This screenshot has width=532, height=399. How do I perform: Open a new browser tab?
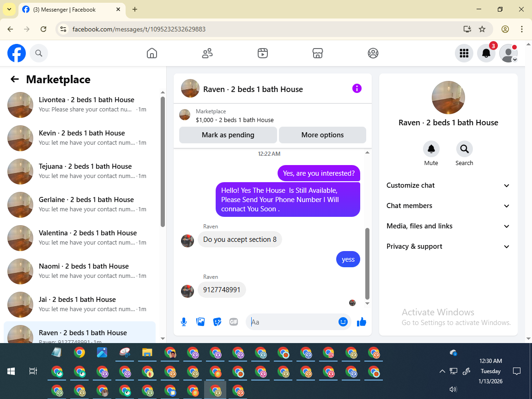click(135, 10)
